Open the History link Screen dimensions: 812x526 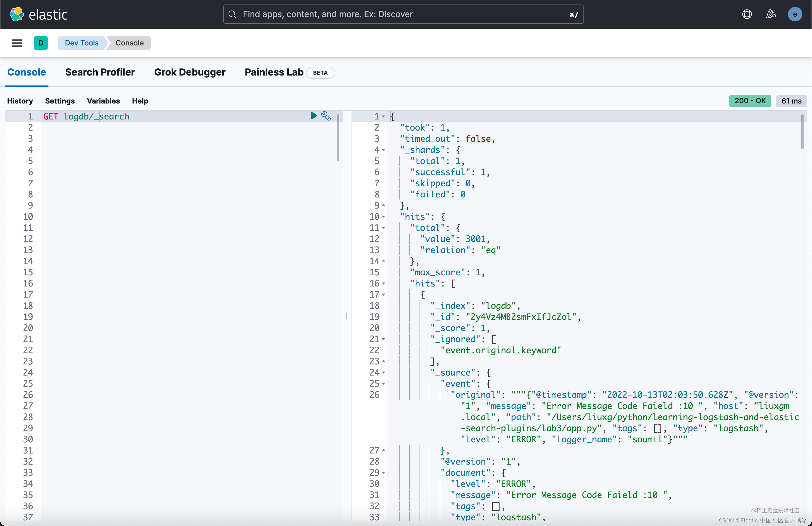click(x=20, y=101)
